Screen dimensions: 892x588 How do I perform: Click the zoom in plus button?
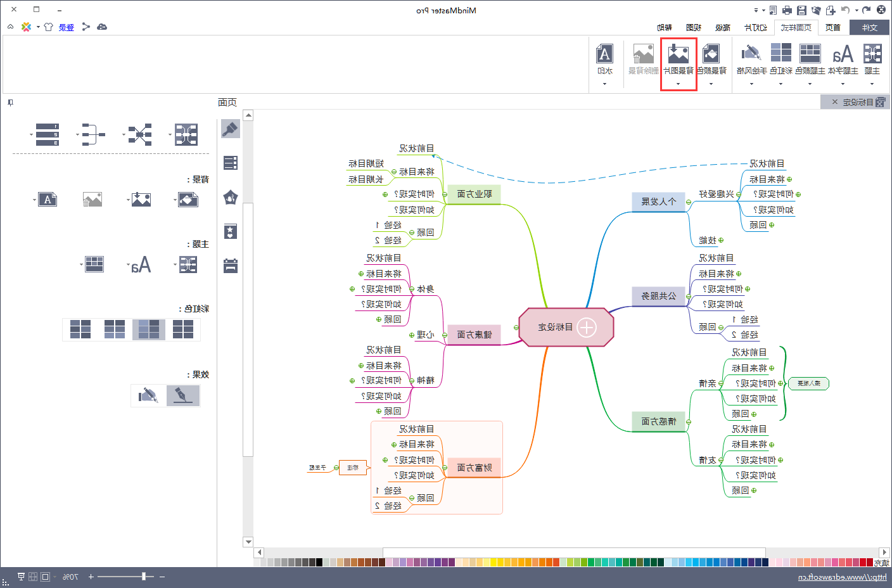coord(91,577)
